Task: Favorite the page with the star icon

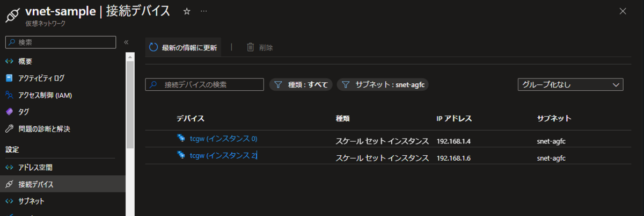Action: [x=187, y=11]
